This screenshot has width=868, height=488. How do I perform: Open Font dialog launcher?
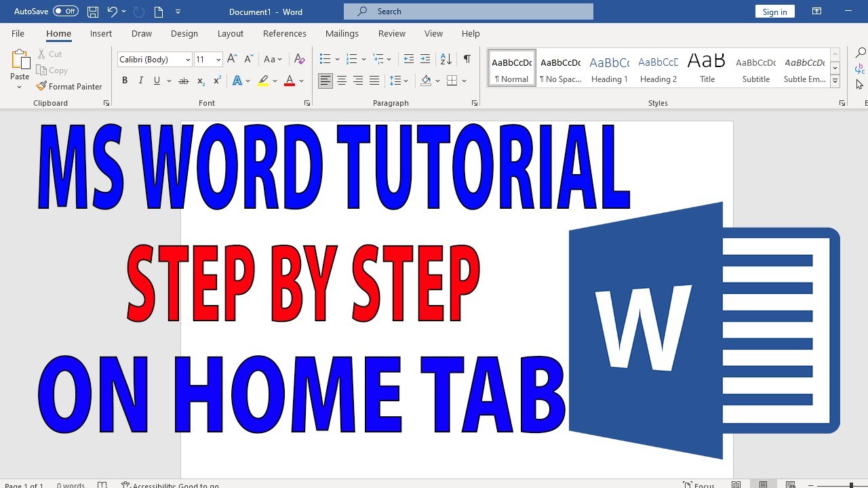tap(307, 103)
